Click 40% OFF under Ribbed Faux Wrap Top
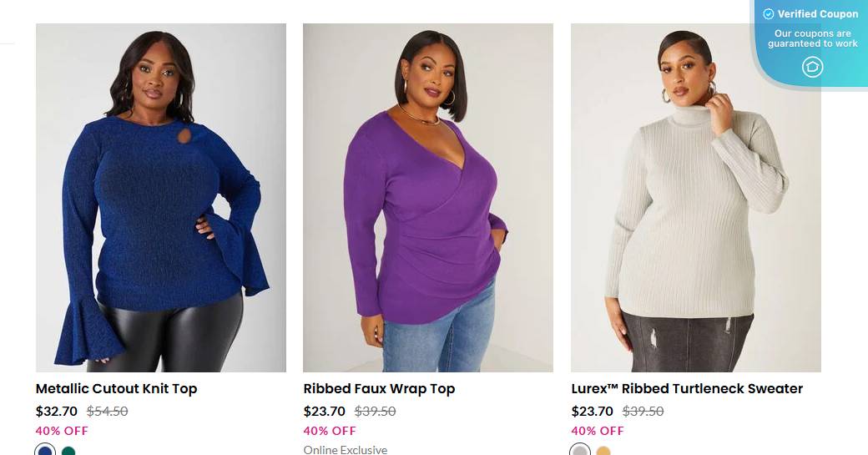 point(330,431)
